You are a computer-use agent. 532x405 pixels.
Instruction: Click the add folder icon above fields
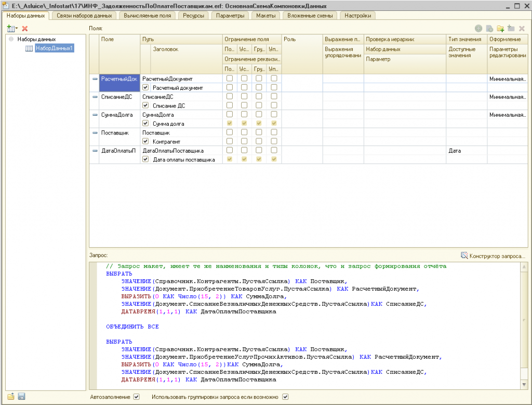[500, 29]
